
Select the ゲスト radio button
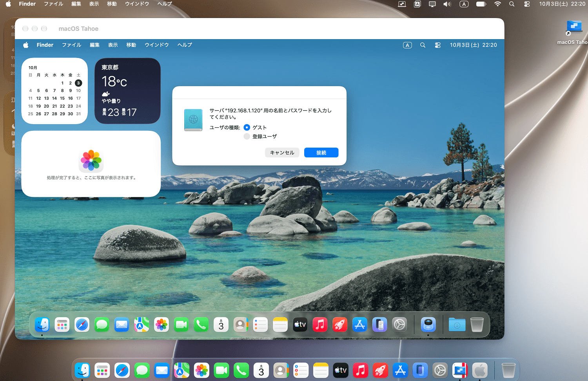click(x=247, y=127)
